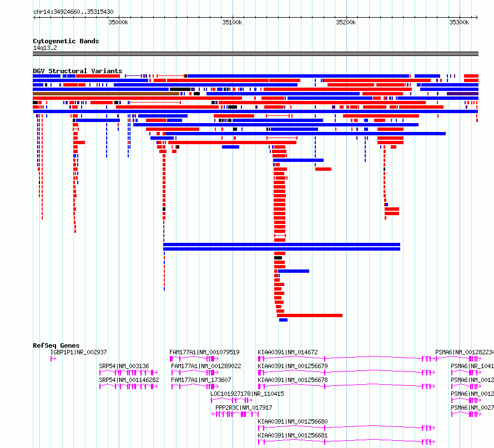Click the long red variant bar near the bottom
494x448 pixels.
click(x=310, y=315)
